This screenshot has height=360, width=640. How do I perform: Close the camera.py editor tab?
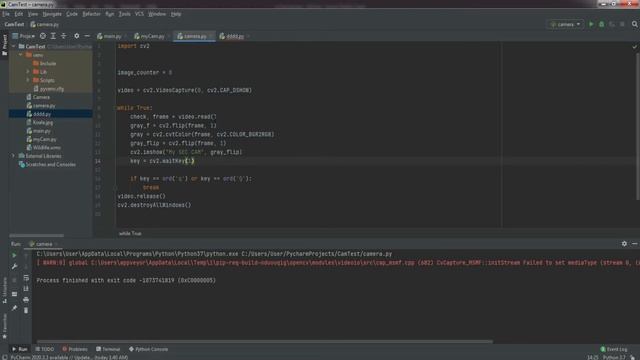click(x=211, y=36)
